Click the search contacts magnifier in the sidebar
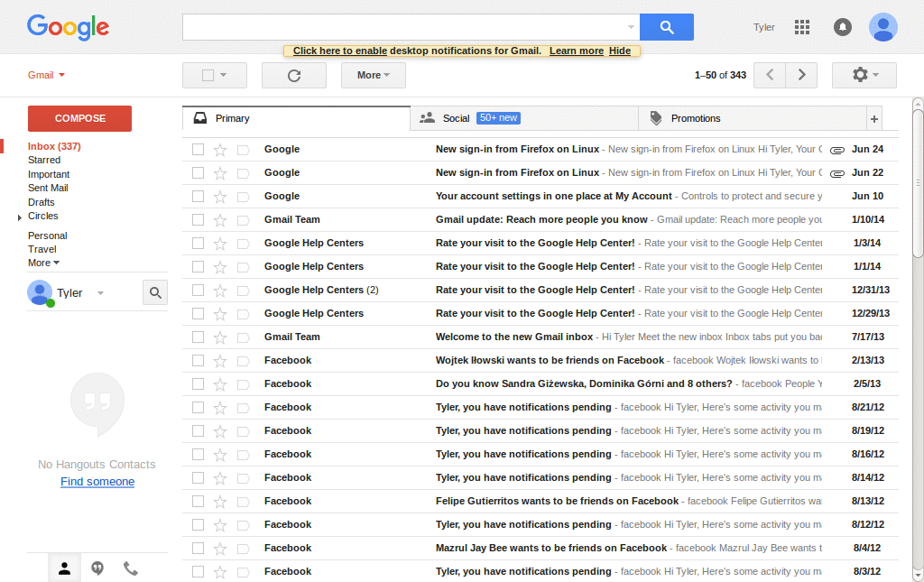The width and height of the screenshot is (924, 582). point(153,292)
